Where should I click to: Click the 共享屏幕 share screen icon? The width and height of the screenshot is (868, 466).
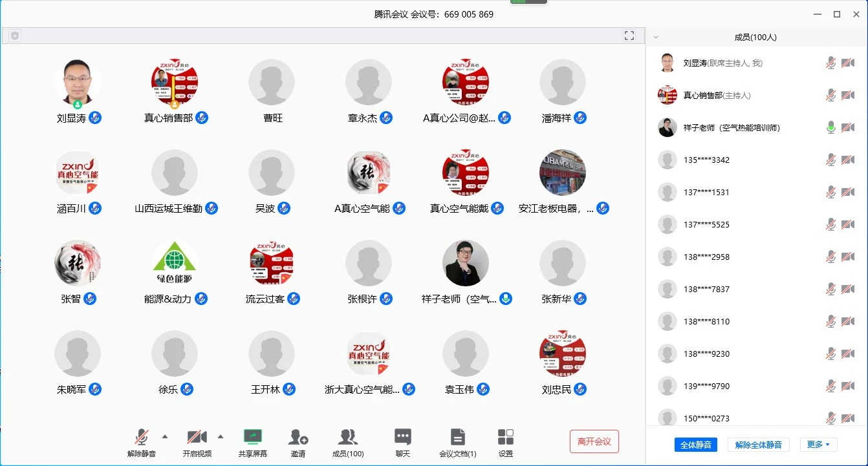(x=252, y=438)
